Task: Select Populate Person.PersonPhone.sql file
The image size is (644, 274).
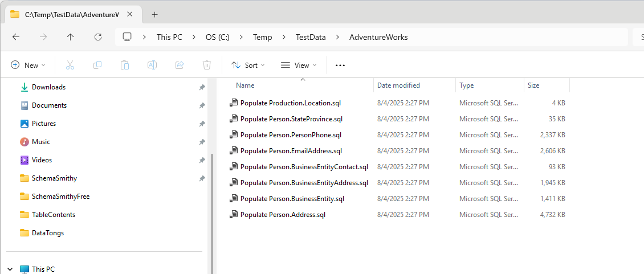Action: (291, 135)
